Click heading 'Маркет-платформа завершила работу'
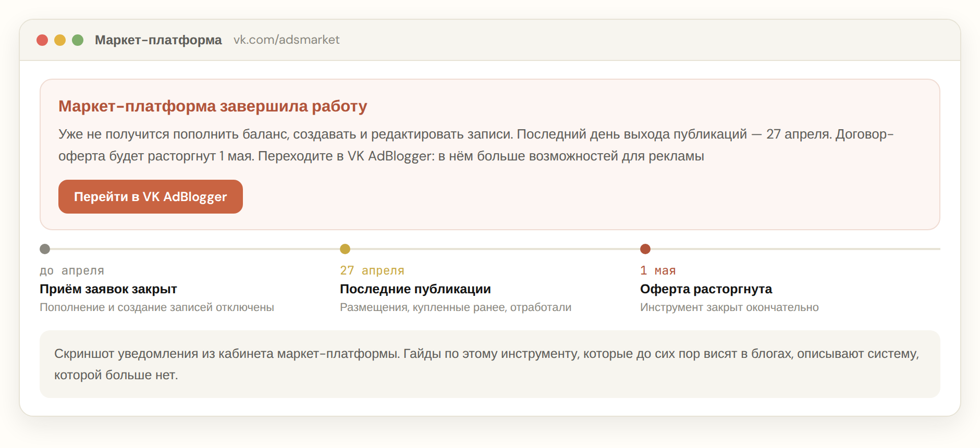Viewport: 980px width, 448px height. tap(213, 106)
